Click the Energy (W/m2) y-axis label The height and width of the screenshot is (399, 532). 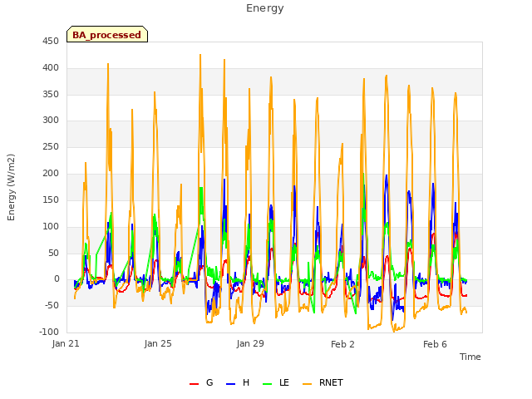(11, 187)
